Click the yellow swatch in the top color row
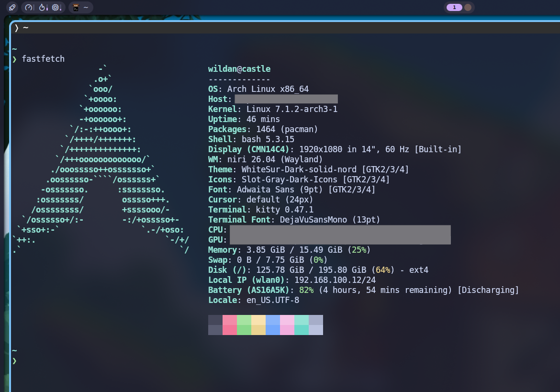Viewport: 560px width, 392px height. (258, 320)
